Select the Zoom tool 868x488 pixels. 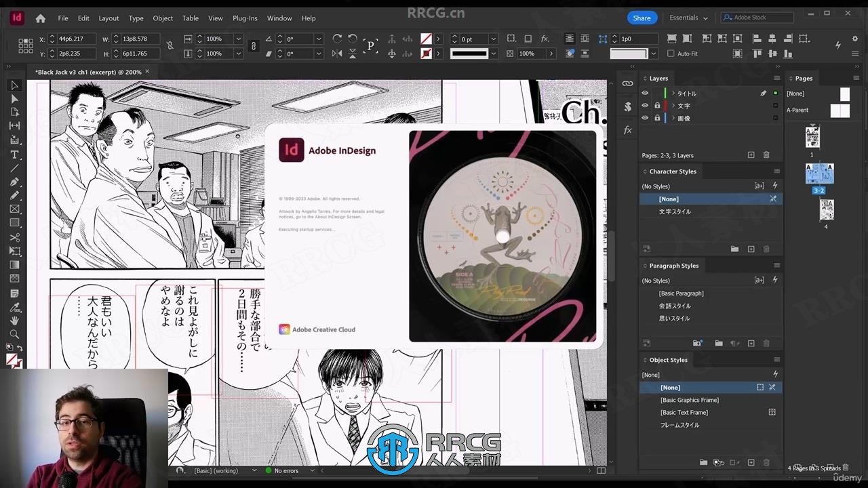click(14, 335)
